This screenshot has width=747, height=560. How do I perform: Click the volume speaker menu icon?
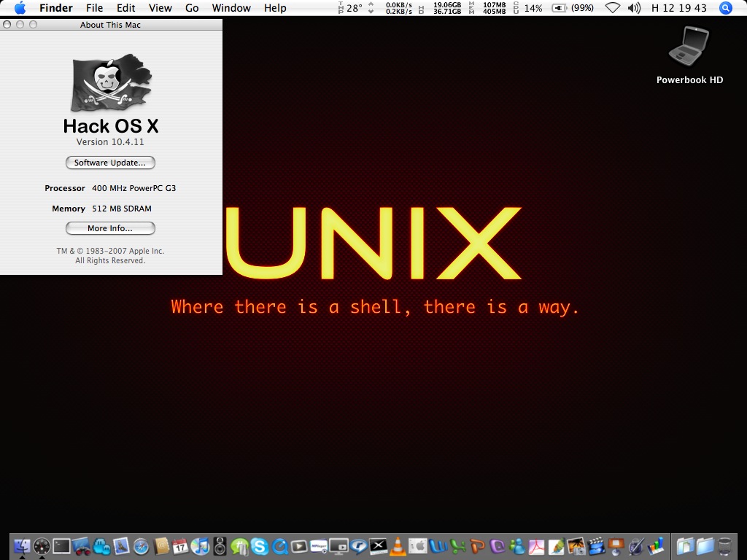634,8
